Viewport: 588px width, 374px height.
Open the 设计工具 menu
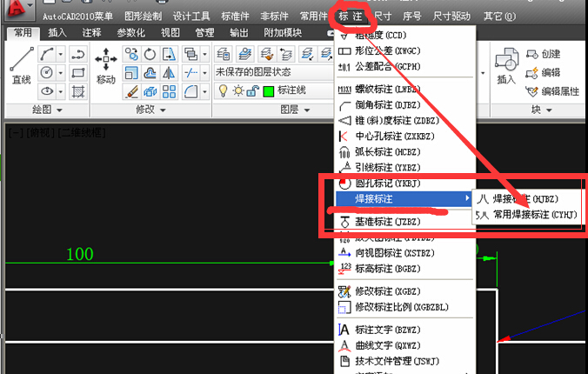tap(191, 16)
